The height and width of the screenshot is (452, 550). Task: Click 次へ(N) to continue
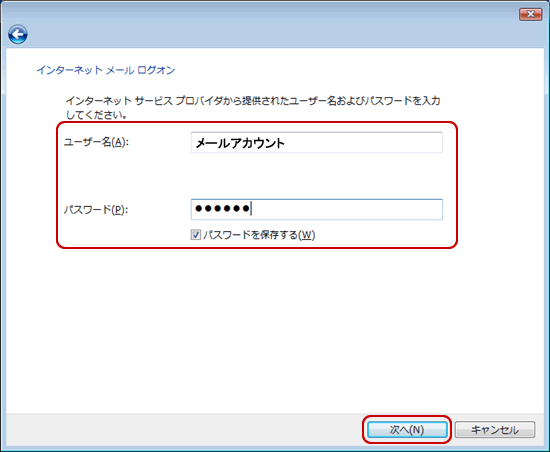pyautogui.click(x=407, y=430)
